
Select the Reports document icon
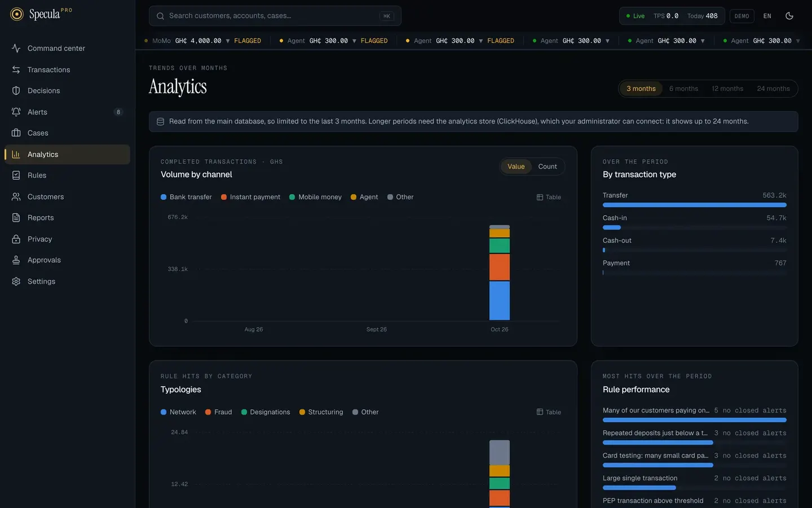[16, 218]
